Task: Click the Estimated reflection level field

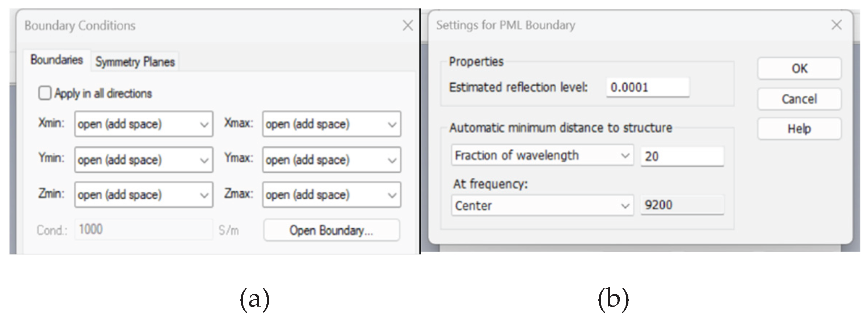Action: point(648,87)
